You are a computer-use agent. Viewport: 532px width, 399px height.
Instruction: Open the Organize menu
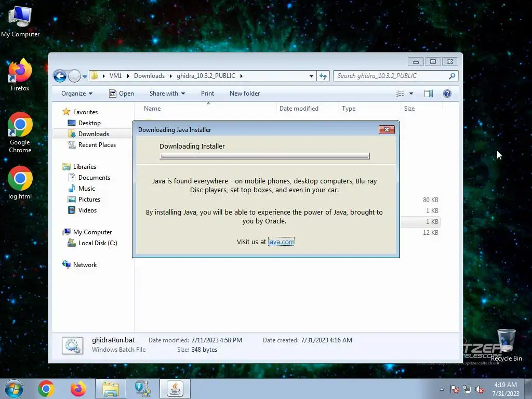point(77,94)
